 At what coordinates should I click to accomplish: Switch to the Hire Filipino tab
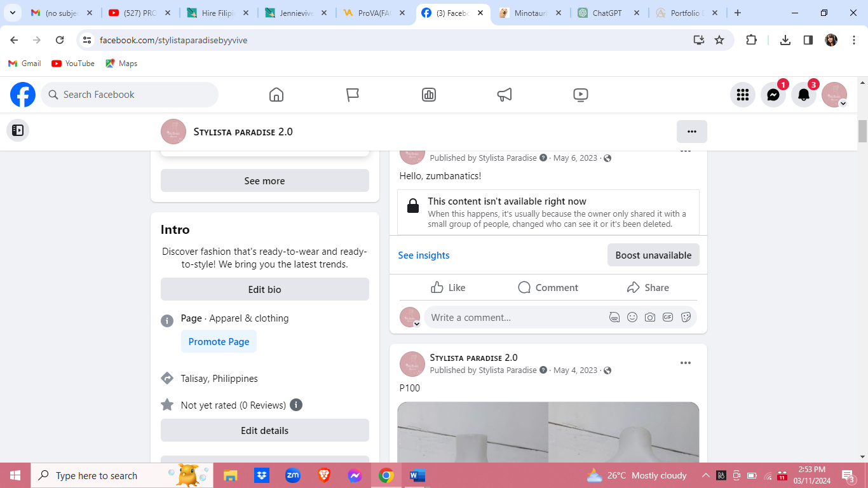pyautogui.click(x=218, y=13)
